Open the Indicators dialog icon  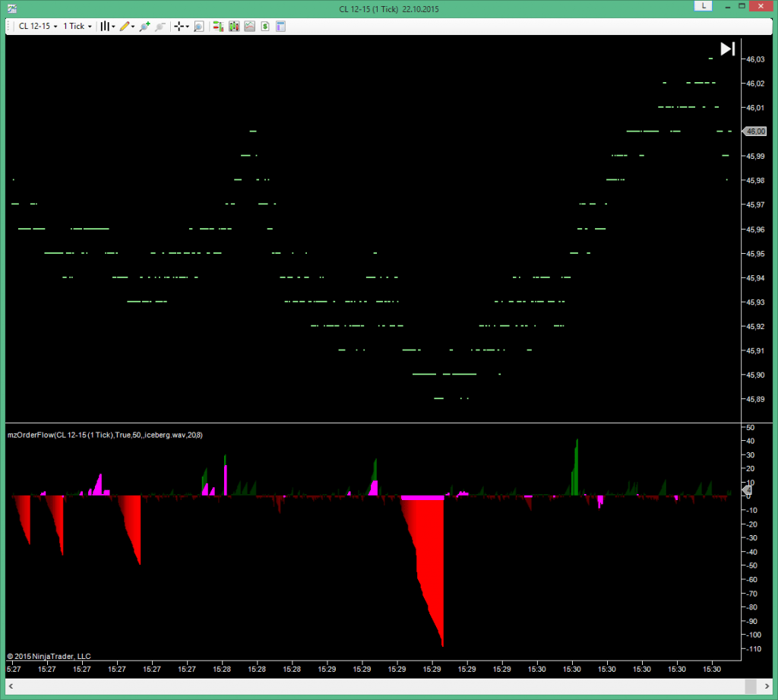click(x=249, y=27)
